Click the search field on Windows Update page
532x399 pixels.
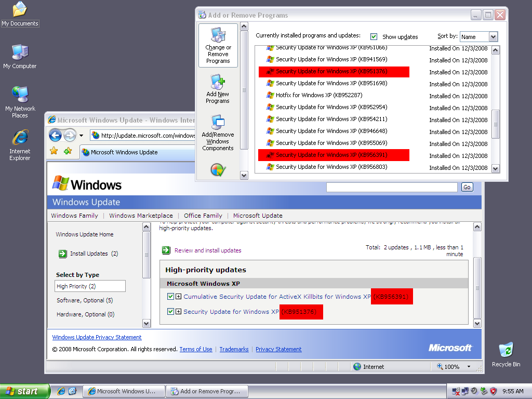pyautogui.click(x=392, y=187)
